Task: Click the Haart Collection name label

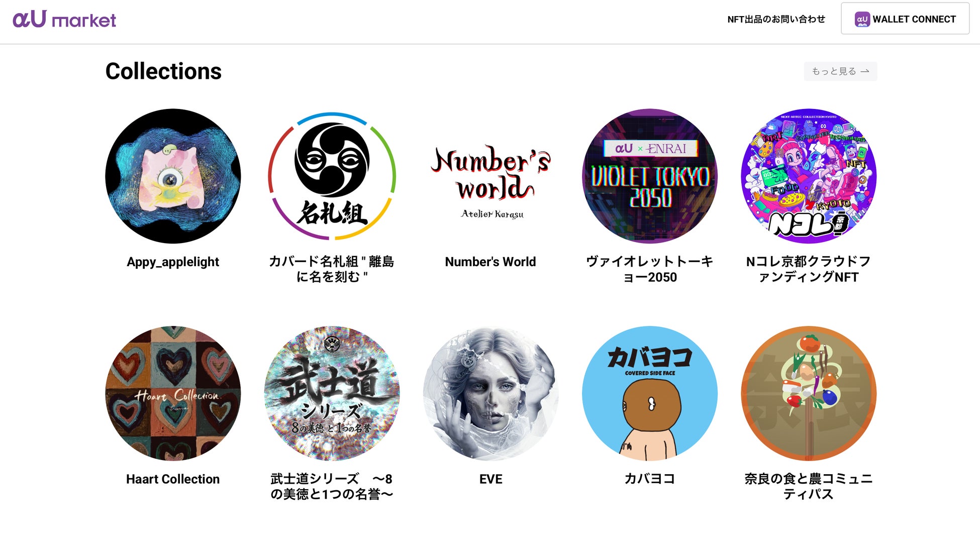Action: click(173, 479)
